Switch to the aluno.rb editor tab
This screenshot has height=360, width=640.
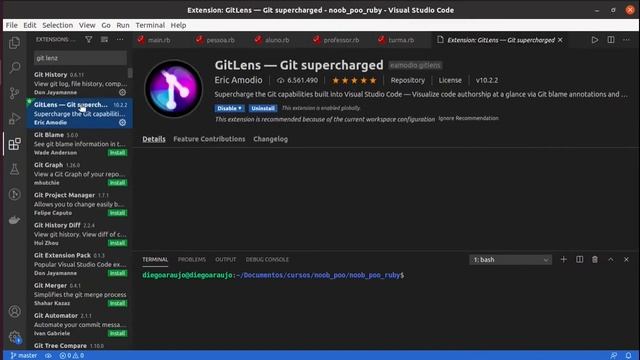pyautogui.click(x=277, y=40)
